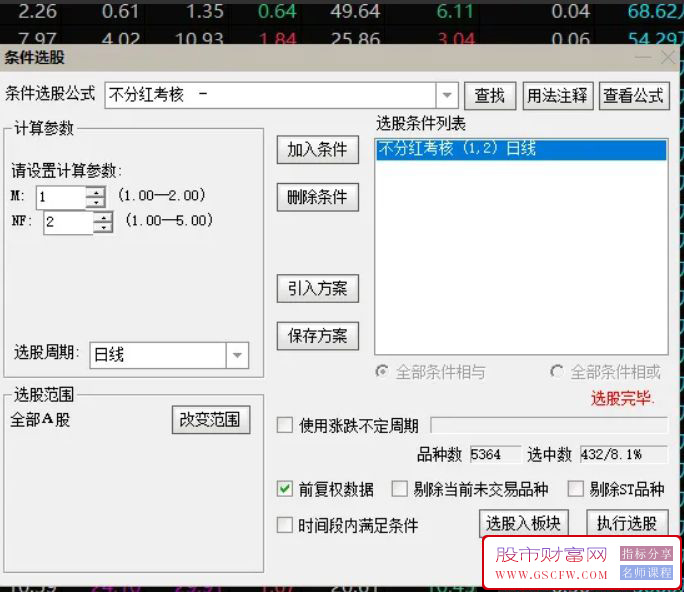Screen dimensions: 684x592
Task: Click 加入条件 button
Action: [318, 150]
